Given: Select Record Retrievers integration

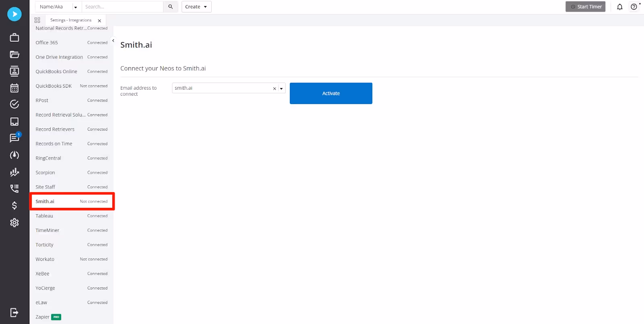Looking at the screenshot, I should (71, 129).
